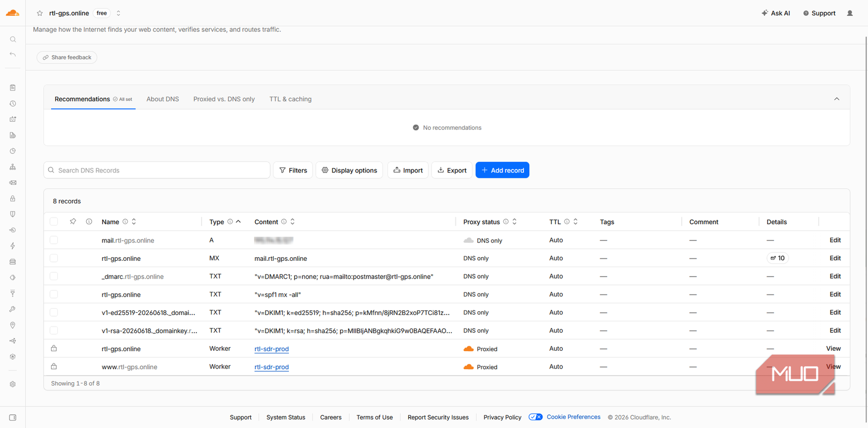Open the share nodes traffic sidebar icon
The height and width of the screenshot is (428, 868).
pyautogui.click(x=13, y=341)
